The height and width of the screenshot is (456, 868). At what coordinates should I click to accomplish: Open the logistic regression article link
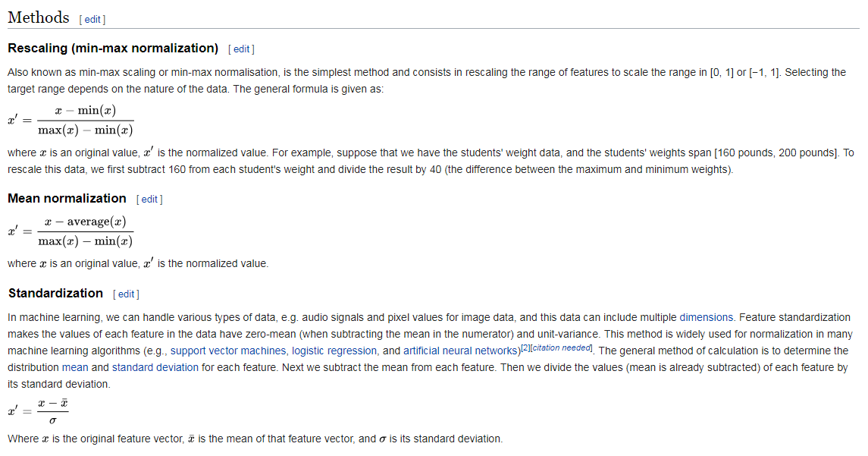334,351
